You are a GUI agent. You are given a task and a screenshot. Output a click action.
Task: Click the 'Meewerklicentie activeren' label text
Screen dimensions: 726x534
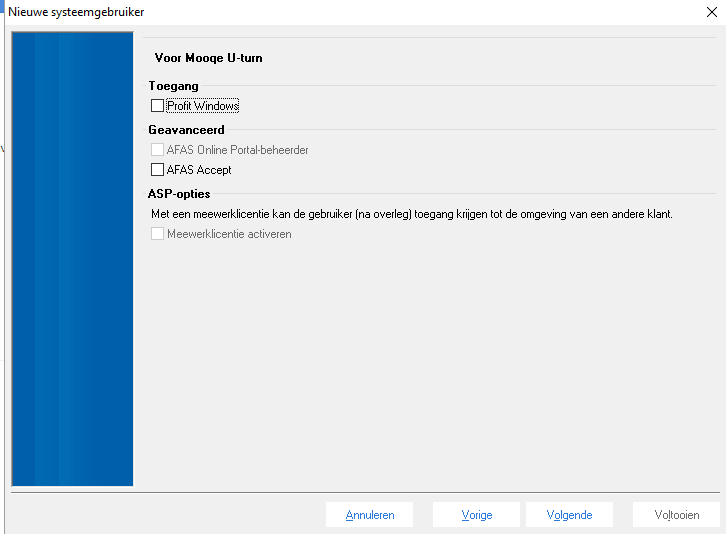pos(229,234)
